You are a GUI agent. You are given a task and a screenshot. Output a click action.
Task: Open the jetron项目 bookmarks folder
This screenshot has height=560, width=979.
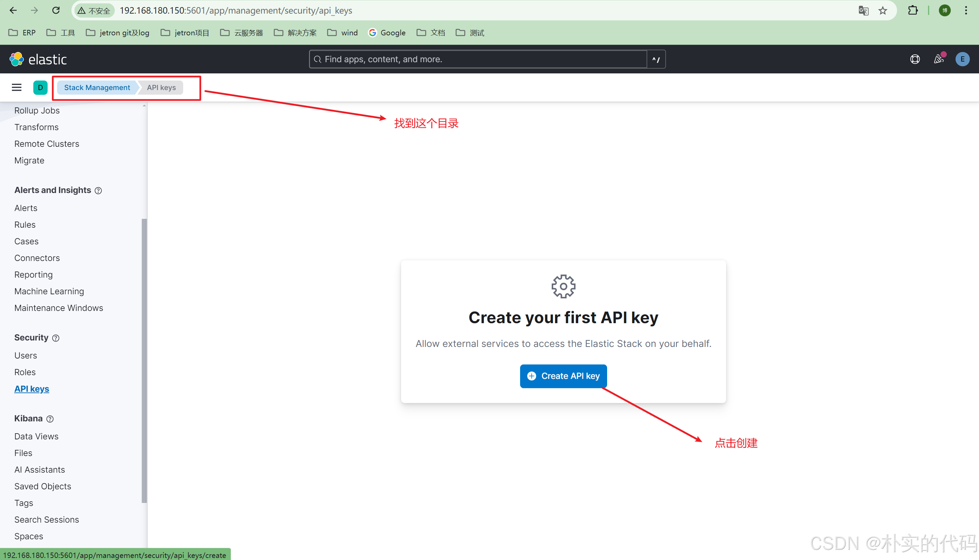[185, 33]
